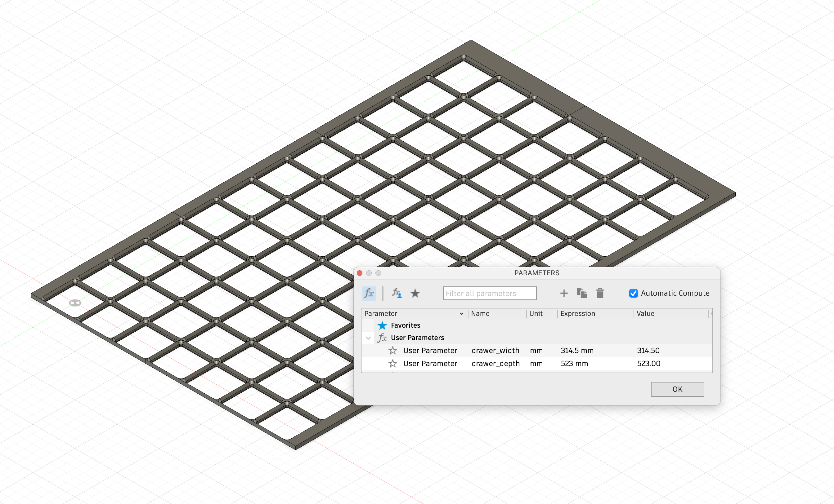Close the Parameters dialog

coord(360,273)
